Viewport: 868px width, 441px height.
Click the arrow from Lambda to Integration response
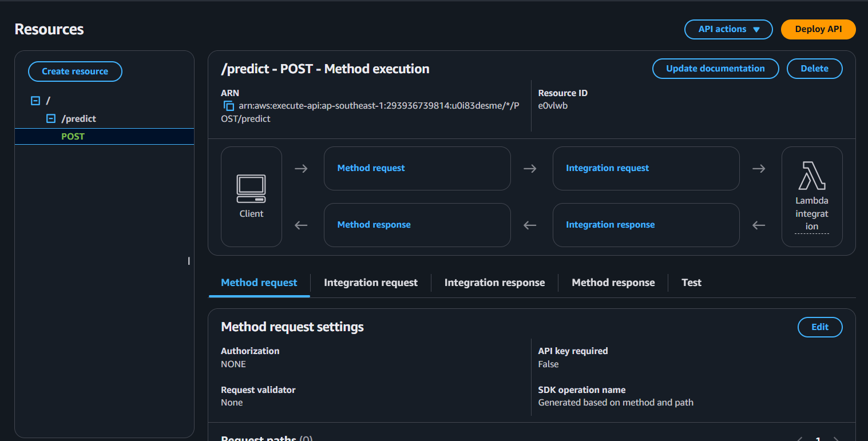[759, 225]
